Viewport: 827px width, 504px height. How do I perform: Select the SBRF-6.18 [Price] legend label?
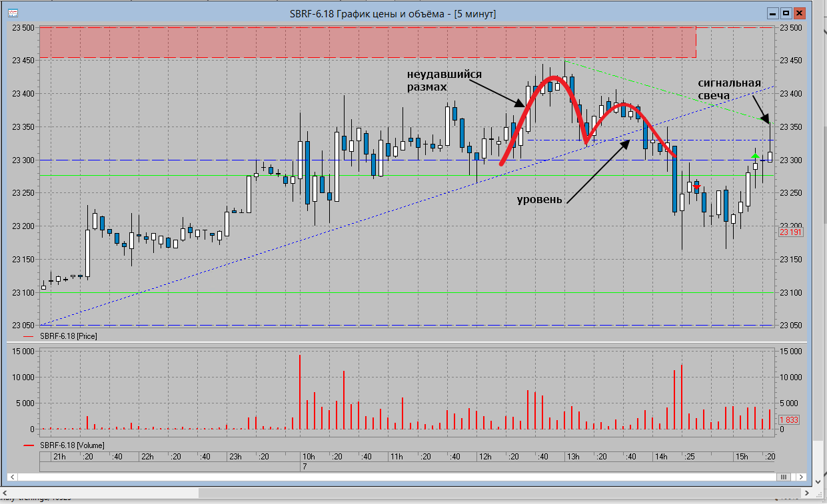(69, 336)
